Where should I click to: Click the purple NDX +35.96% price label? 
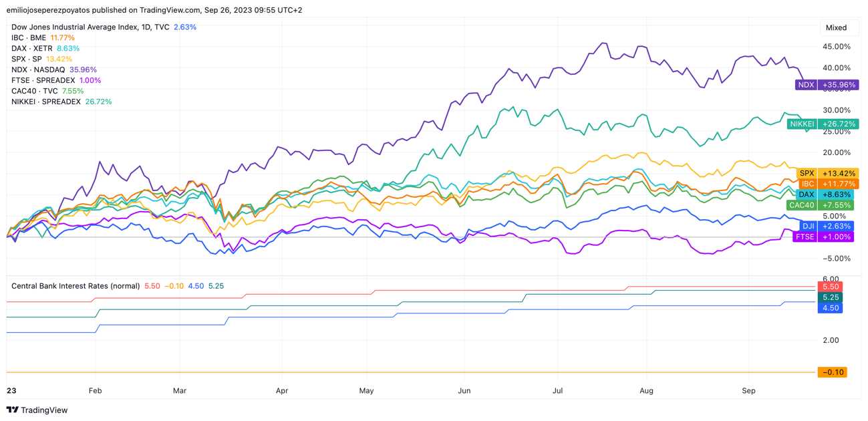pyautogui.click(x=827, y=85)
